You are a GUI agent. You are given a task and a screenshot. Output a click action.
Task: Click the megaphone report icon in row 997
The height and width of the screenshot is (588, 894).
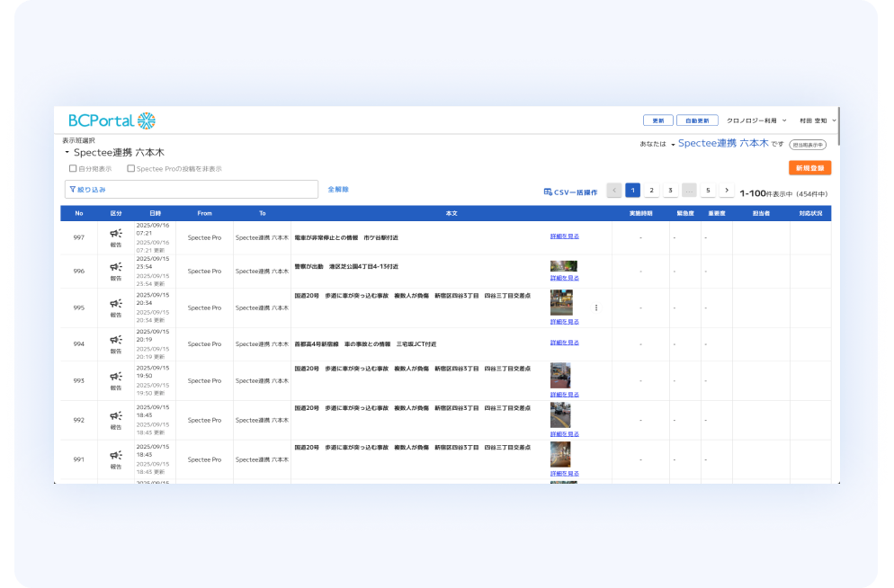[x=115, y=233]
